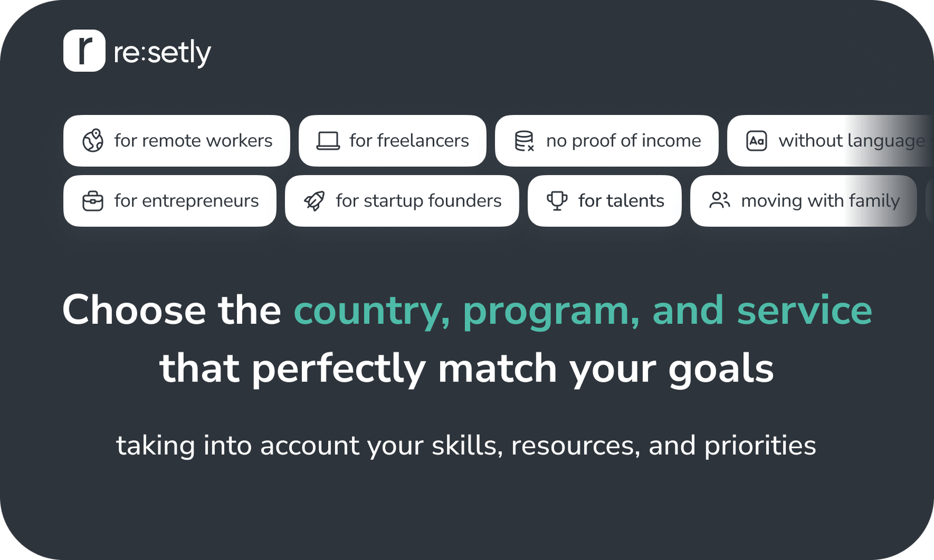934x560 pixels.
Task: Click the re:setly brand name text
Action: click(162, 53)
